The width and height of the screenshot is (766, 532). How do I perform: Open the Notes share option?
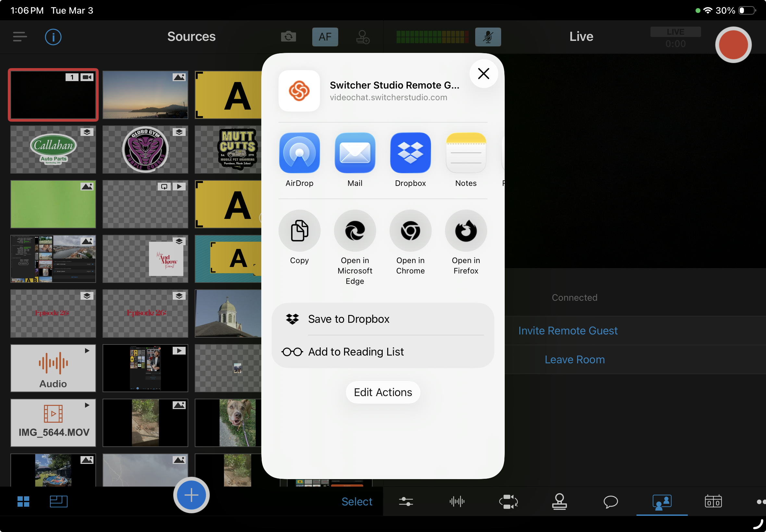tap(465, 153)
